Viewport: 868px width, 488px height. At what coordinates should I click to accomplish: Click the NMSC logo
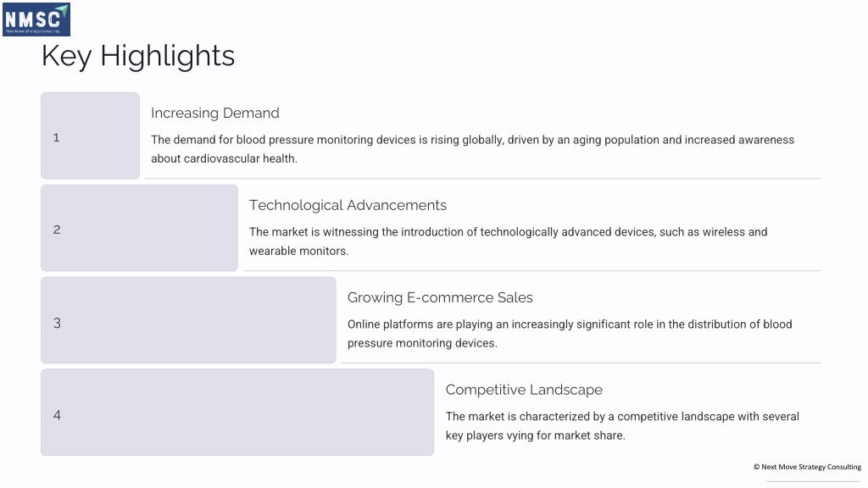(x=36, y=19)
